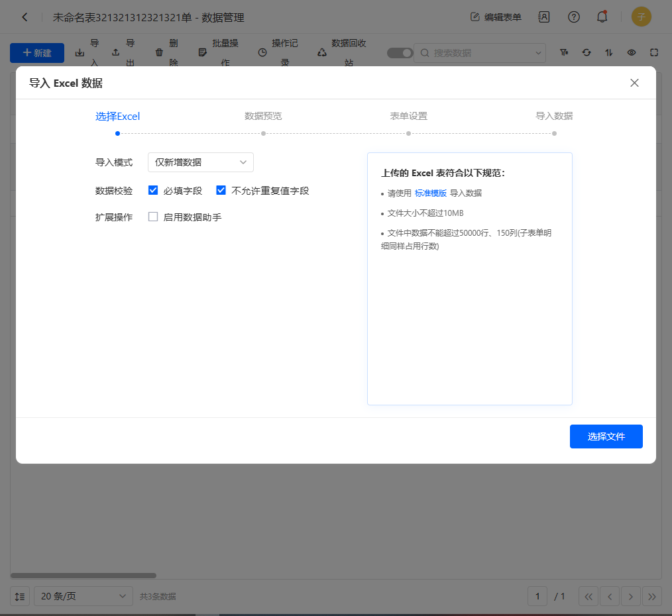
Task: Open the 导入模式 dropdown
Action: pyautogui.click(x=200, y=162)
